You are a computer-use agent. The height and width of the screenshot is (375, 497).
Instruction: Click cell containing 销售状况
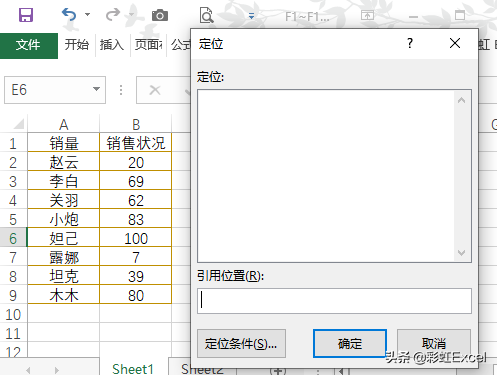pyautogui.click(x=136, y=143)
